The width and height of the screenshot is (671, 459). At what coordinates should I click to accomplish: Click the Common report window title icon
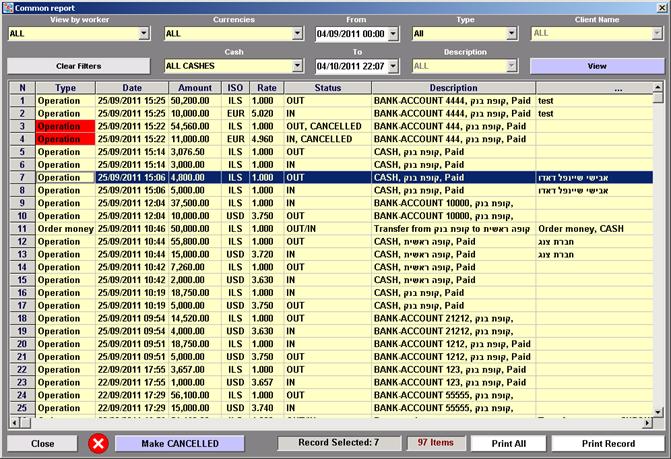point(7,6)
